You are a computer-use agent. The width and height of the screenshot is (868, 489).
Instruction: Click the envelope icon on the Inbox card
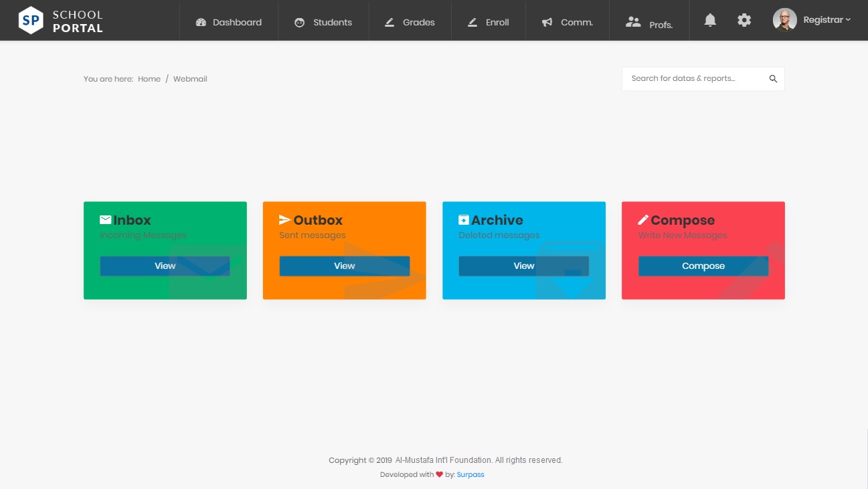click(106, 219)
